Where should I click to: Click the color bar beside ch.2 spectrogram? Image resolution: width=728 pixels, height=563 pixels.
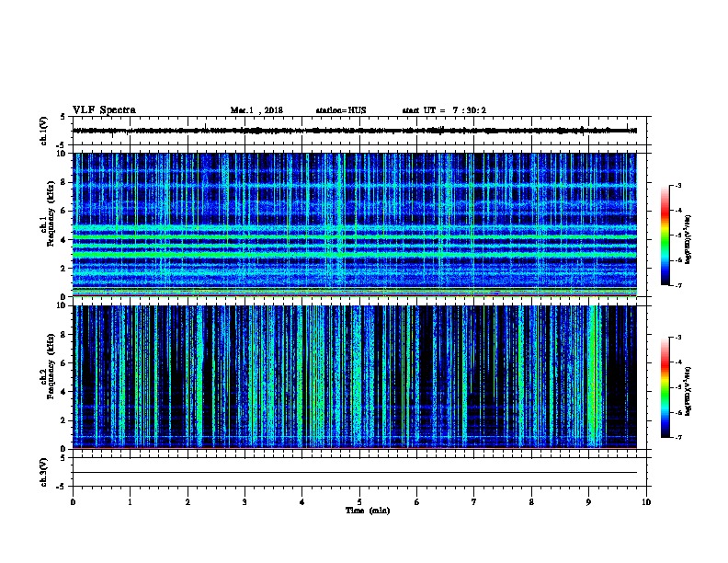coord(665,387)
